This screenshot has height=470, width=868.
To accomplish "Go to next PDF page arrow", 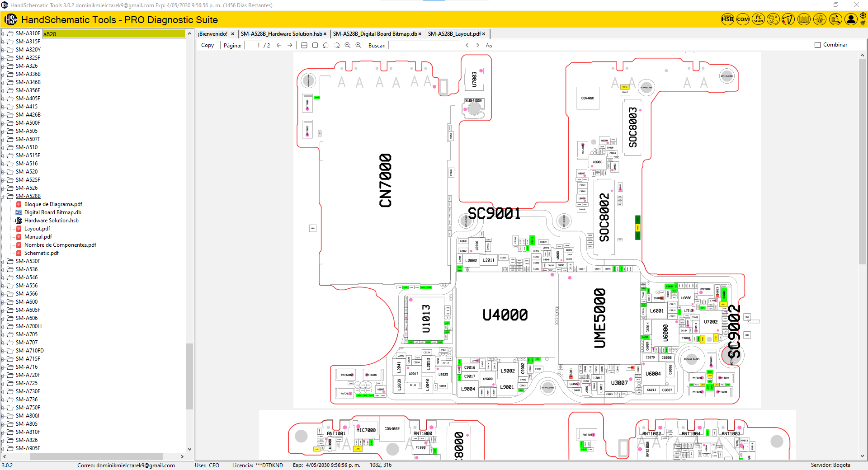I will pos(290,45).
